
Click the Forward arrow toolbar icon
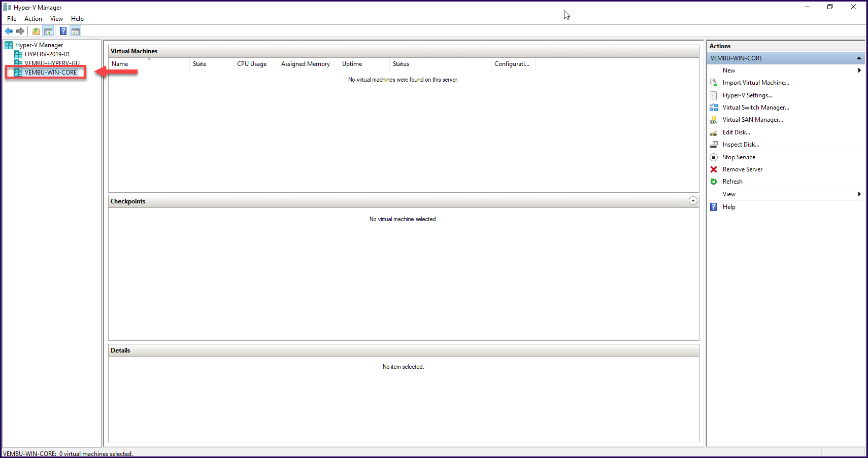20,31
